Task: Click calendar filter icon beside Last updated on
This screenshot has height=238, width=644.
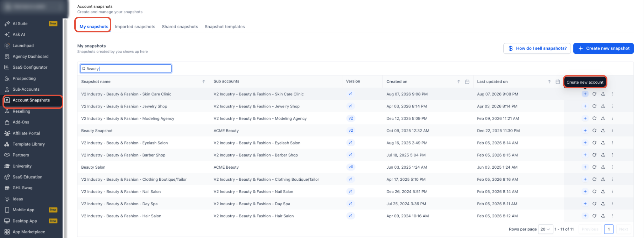Action: 558,81
